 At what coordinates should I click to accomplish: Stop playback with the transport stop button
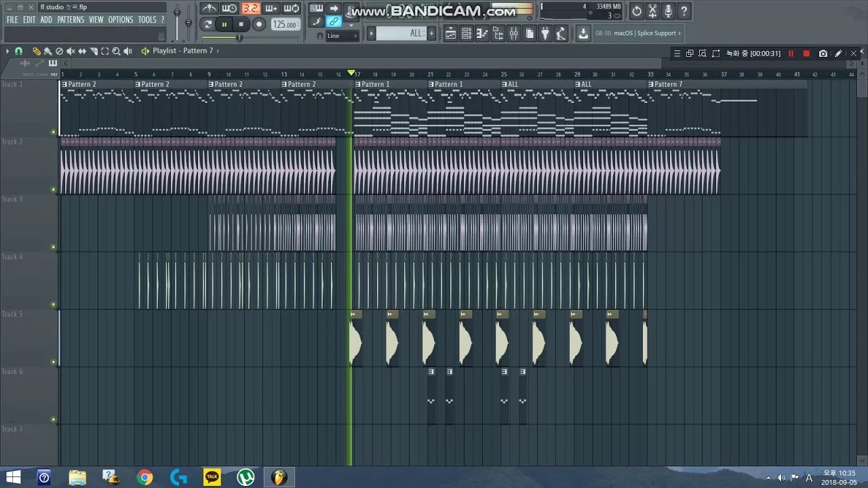click(241, 24)
